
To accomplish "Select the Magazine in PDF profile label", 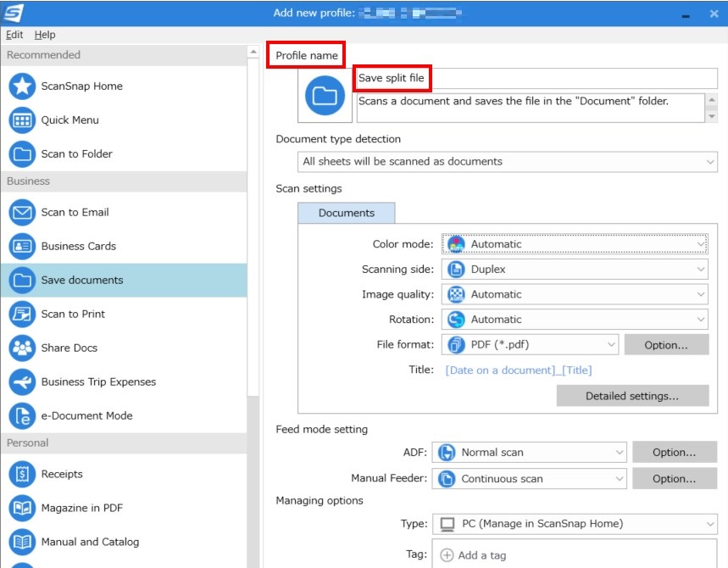I will pos(81,508).
